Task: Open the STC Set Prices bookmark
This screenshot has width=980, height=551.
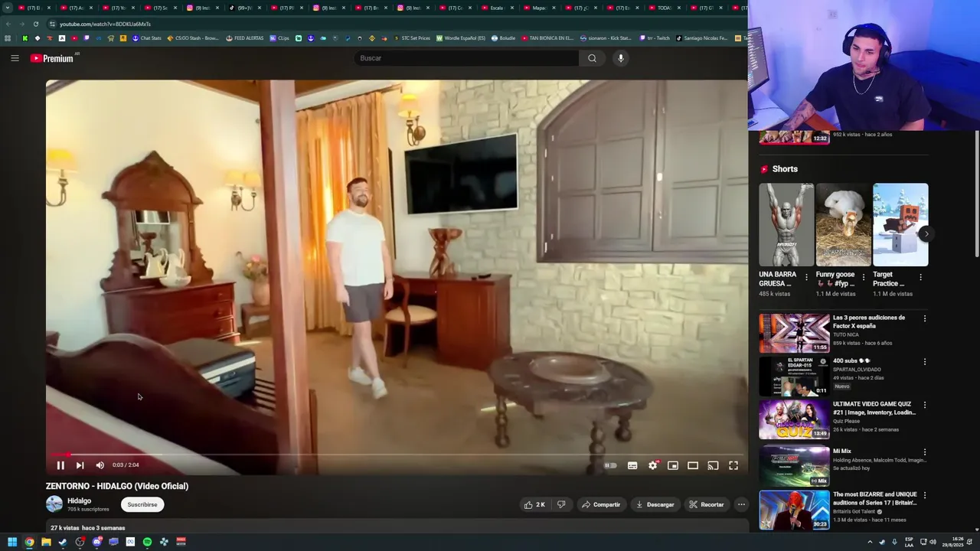Action: [x=412, y=38]
